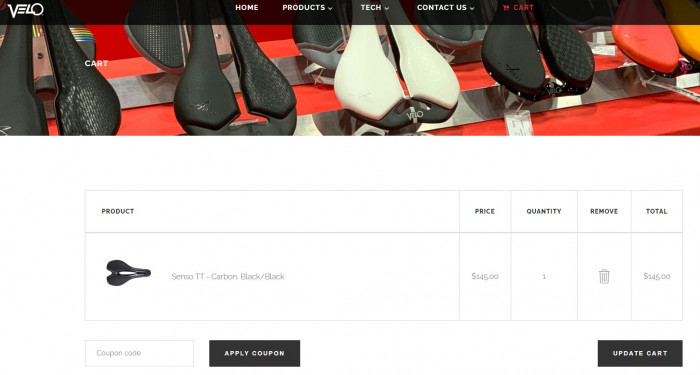
Task: Remove Senso TT saddle using the trash icon
Action: point(604,276)
